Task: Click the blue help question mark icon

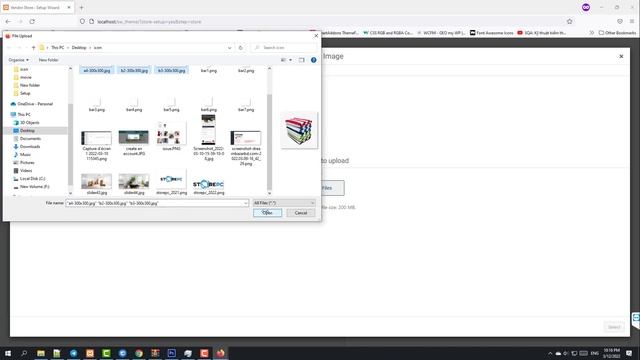Action: (x=313, y=60)
